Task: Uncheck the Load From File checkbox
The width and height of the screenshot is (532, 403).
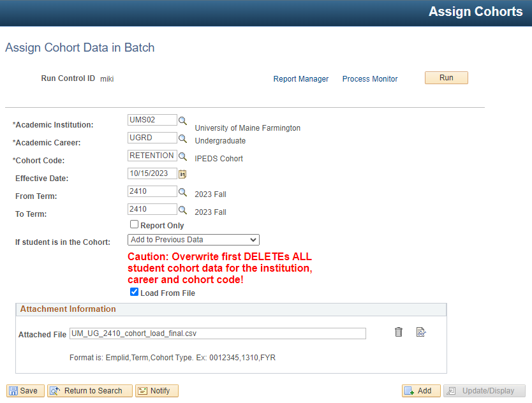Action: 135,292
